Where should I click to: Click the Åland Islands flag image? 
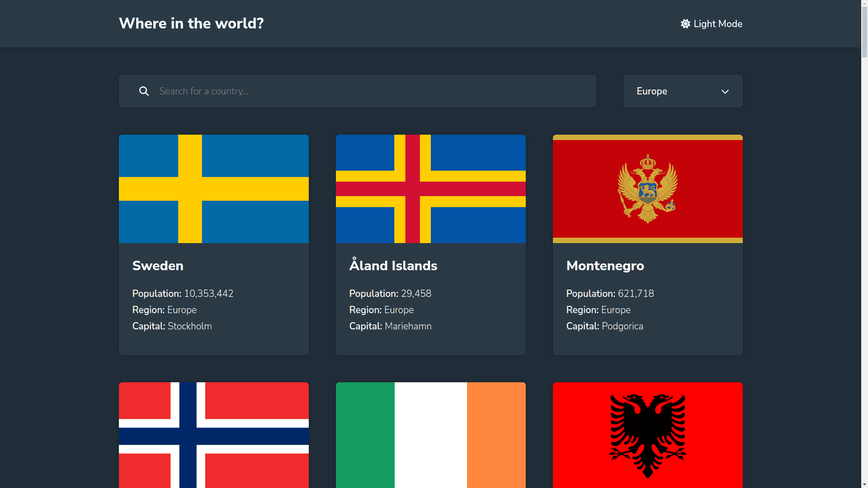[x=430, y=188]
